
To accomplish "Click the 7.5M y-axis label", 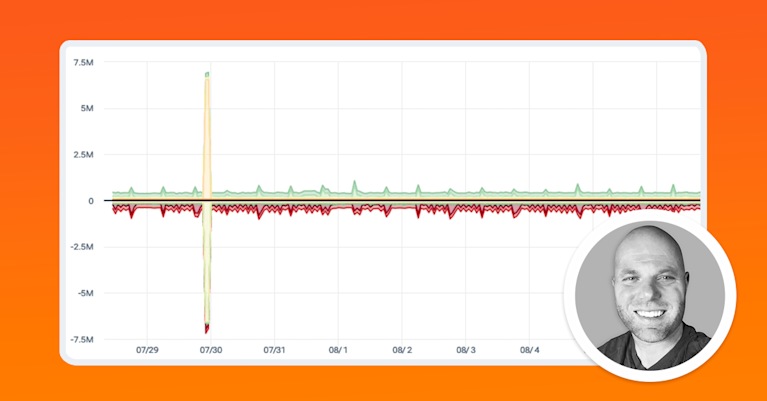I will coord(83,63).
